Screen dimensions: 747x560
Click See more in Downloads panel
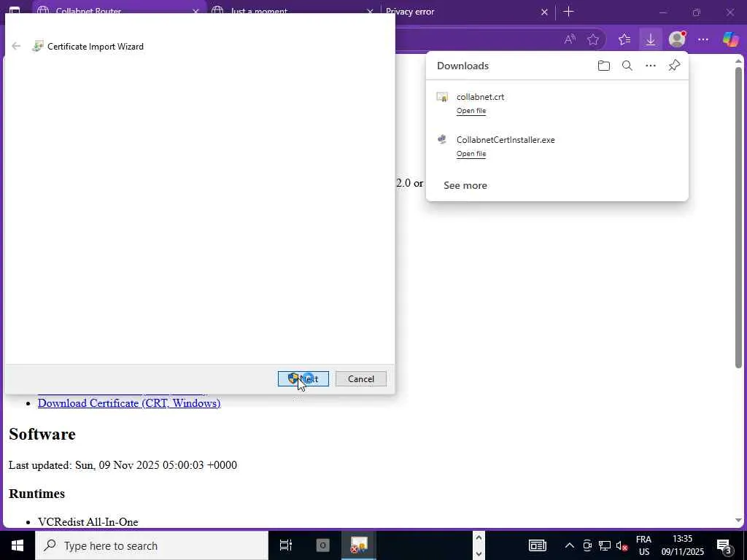pyautogui.click(x=465, y=185)
